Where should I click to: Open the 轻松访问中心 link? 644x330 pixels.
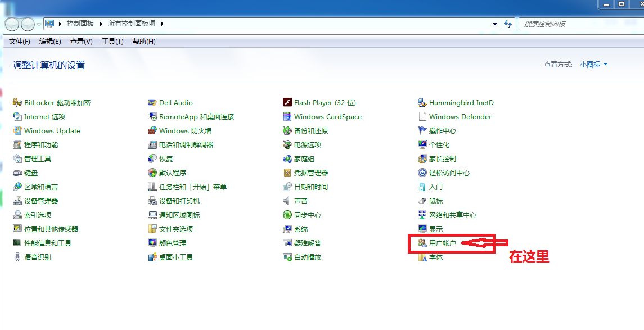click(x=449, y=173)
